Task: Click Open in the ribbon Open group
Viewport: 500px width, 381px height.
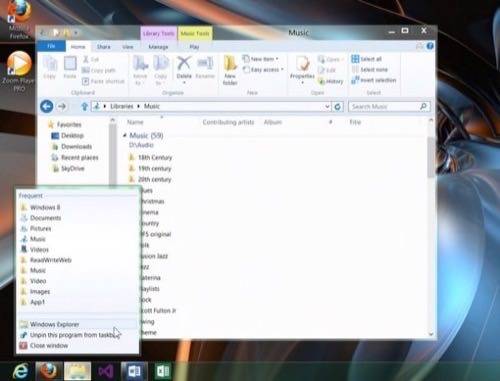Action: tap(330, 59)
